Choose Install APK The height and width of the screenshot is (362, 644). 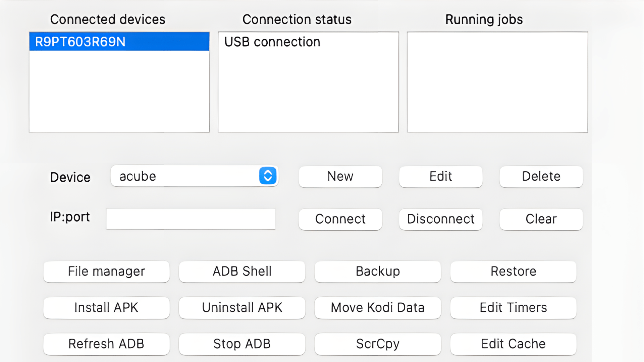point(106,308)
